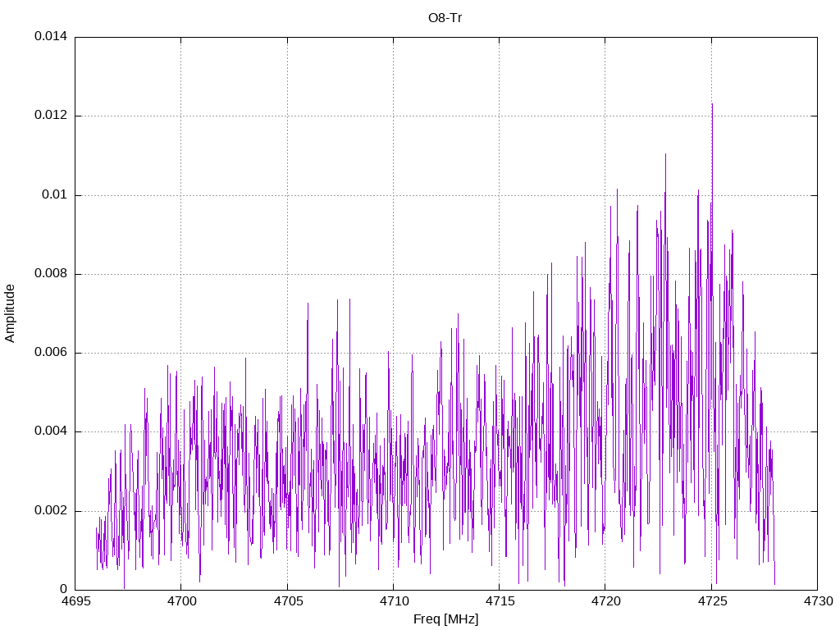This screenshot has width=840, height=630.
Task: Click the y-axis tick label 0
Action: [64, 589]
